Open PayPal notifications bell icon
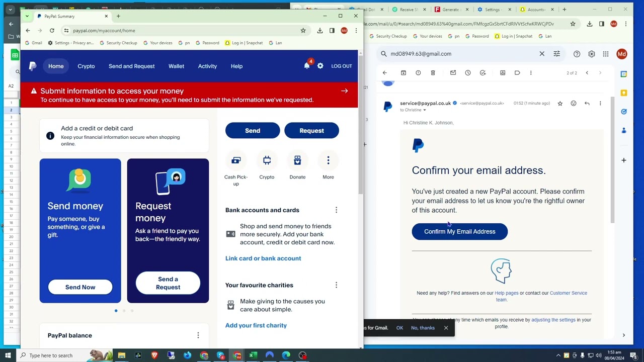The height and width of the screenshot is (362, 644). click(x=307, y=66)
